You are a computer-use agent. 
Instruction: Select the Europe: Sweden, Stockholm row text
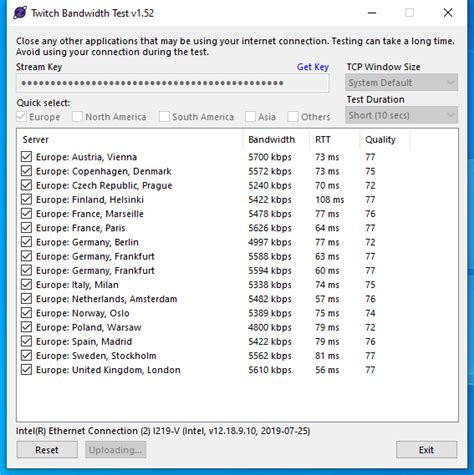coord(96,356)
